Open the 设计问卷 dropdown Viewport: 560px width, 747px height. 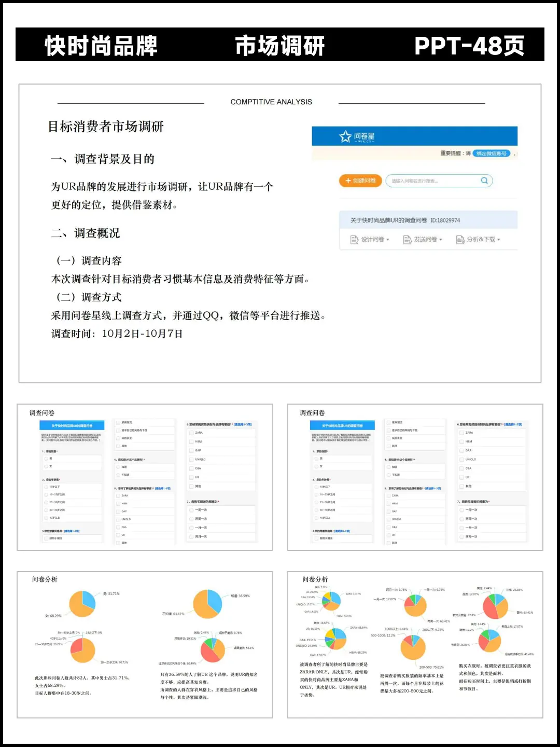[x=370, y=239]
